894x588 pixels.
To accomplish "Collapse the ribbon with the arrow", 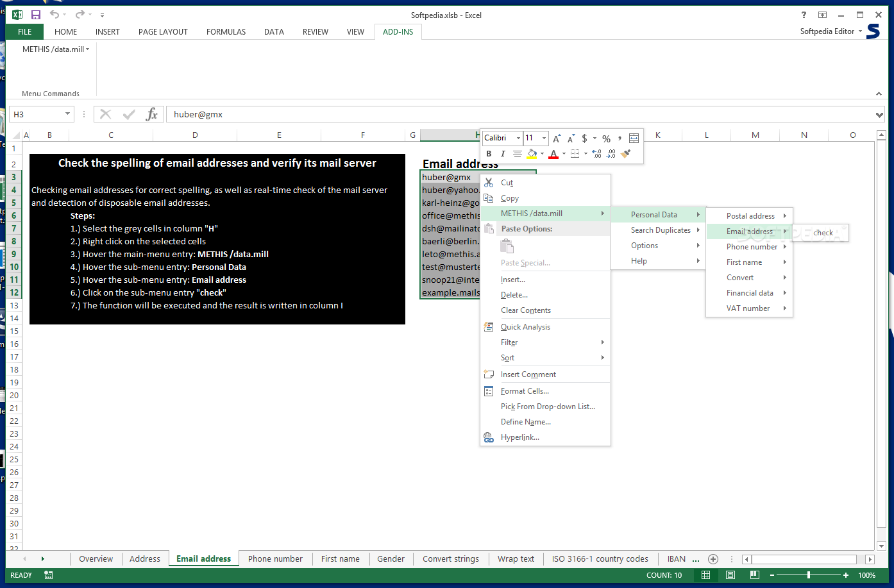I will click(879, 94).
